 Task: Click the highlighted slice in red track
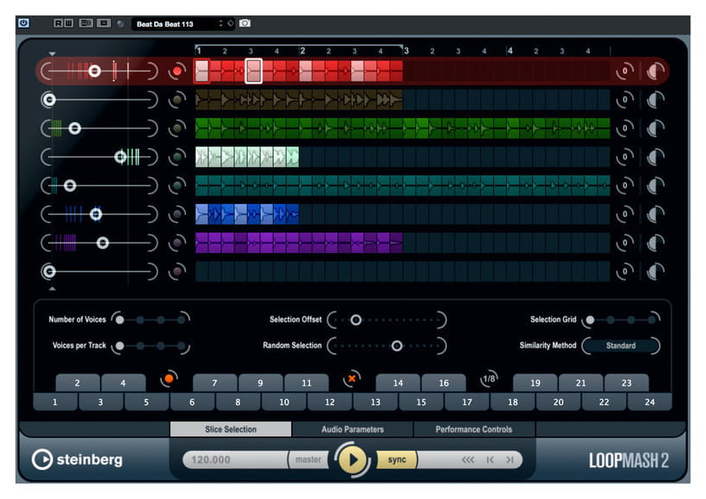click(x=253, y=71)
